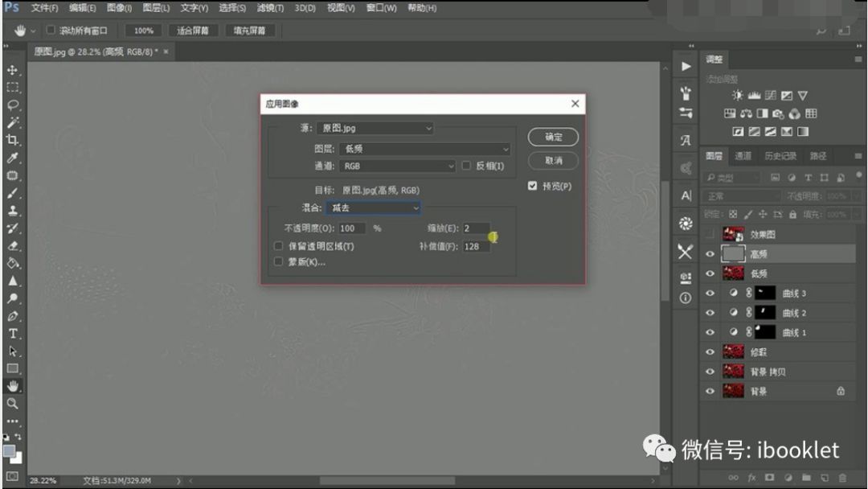Screen dimensions: 868x489
Task: Click the Levels adjustment icon
Action: [754, 95]
